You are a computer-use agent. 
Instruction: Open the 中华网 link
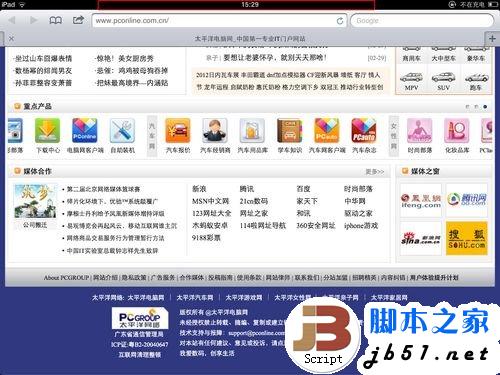(355, 201)
